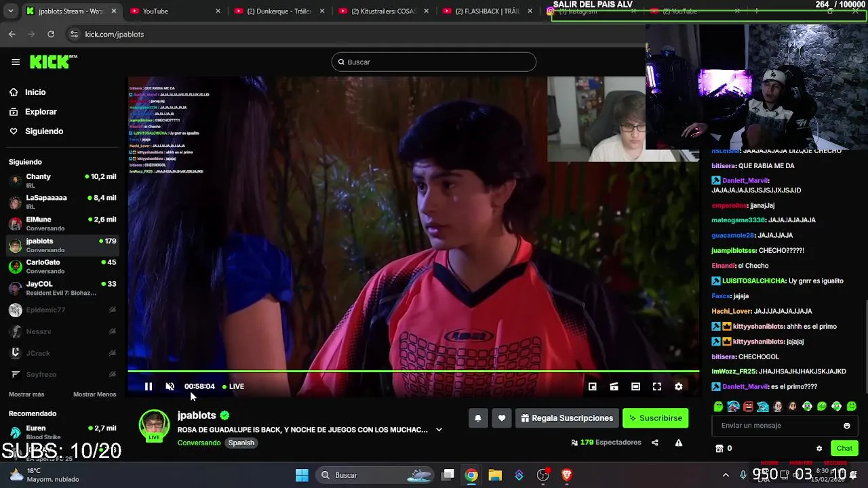The height and width of the screenshot is (488, 868).
Task: Select the jpablots Stream tab
Action: [x=71, y=11]
